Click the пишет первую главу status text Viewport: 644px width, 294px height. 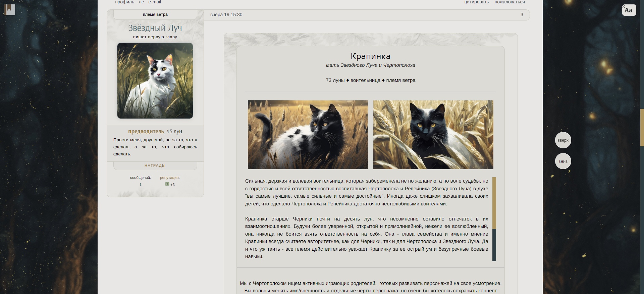pyautogui.click(x=155, y=37)
